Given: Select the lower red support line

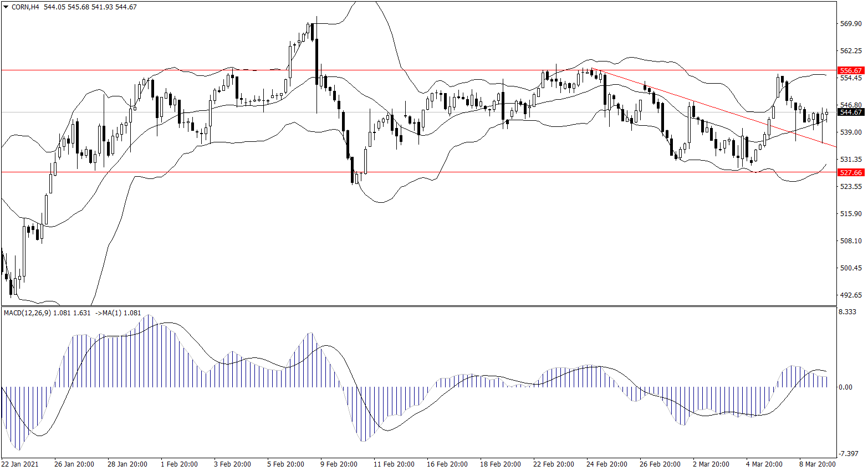Looking at the screenshot, I should click(x=222, y=172).
